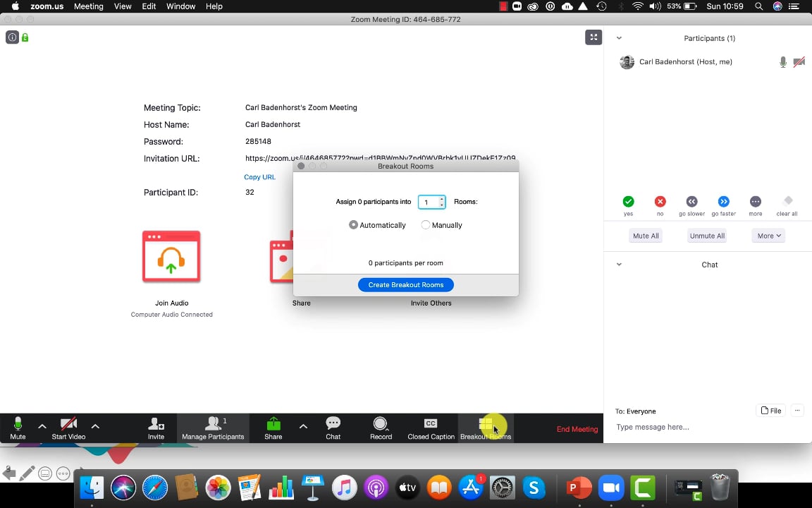Click the green Share screen icon
The width and height of the screenshot is (812, 508).
pyautogui.click(x=273, y=425)
